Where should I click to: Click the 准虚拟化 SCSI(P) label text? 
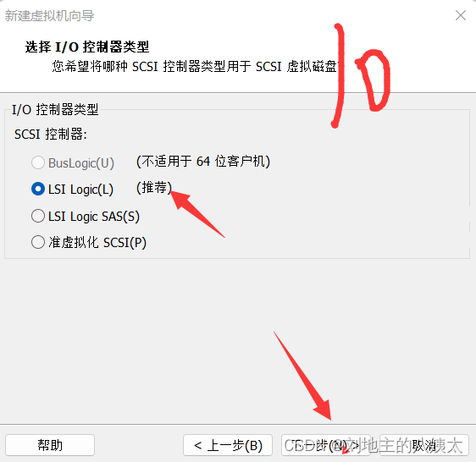point(97,242)
